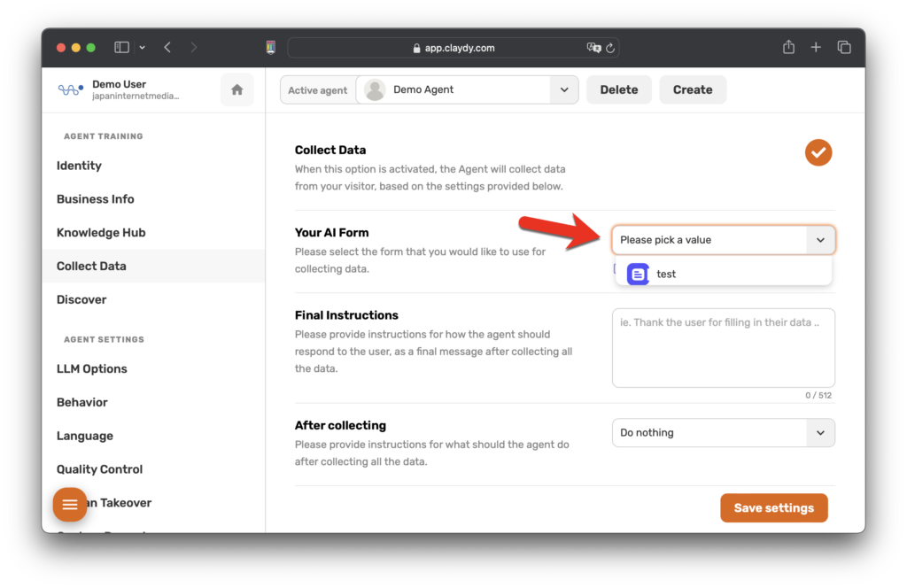Viewport: 907px width, 588px height.
Task: Open the orange hamburger menu button
Action: click(70, 504)
